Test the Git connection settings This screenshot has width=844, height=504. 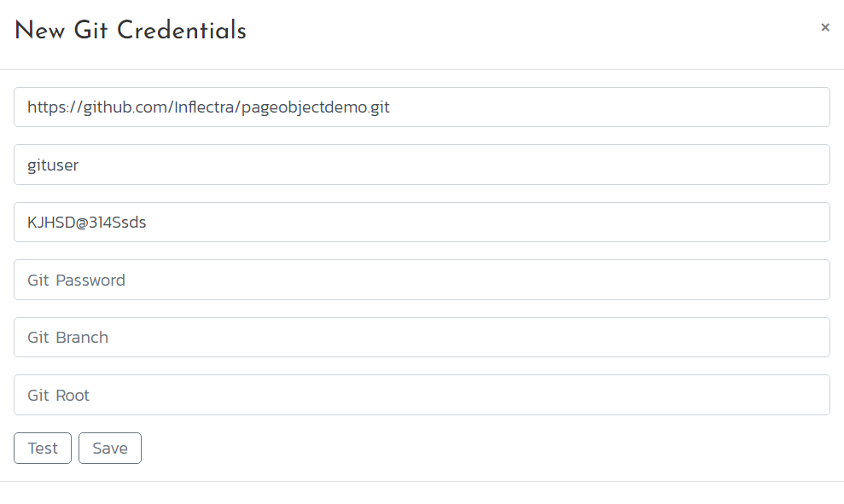tap(43, 449)
